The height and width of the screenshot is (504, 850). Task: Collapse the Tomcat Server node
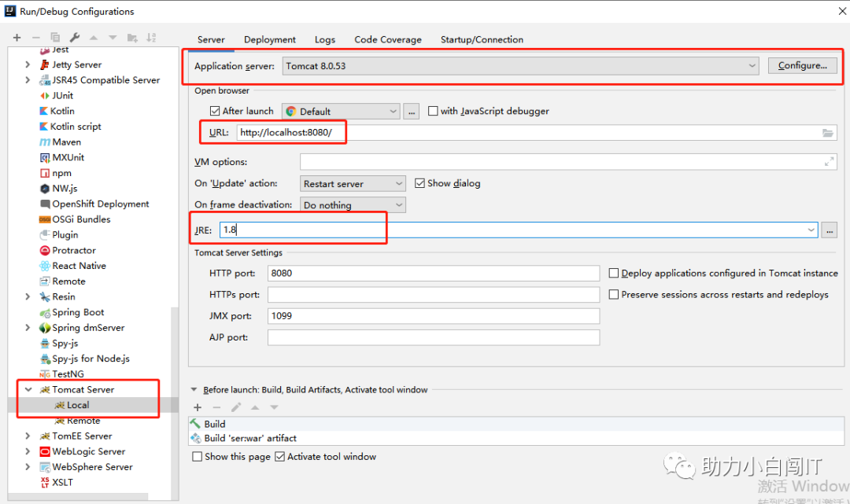28,390
